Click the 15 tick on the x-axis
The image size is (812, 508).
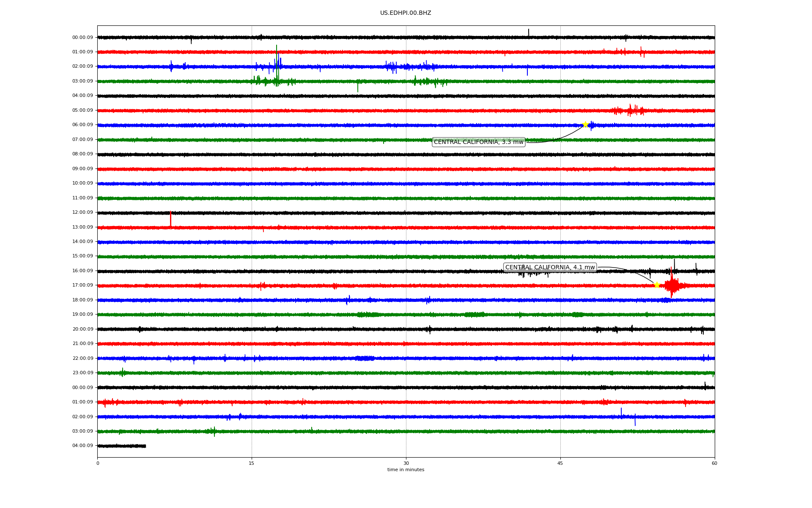tap(252, 463)
